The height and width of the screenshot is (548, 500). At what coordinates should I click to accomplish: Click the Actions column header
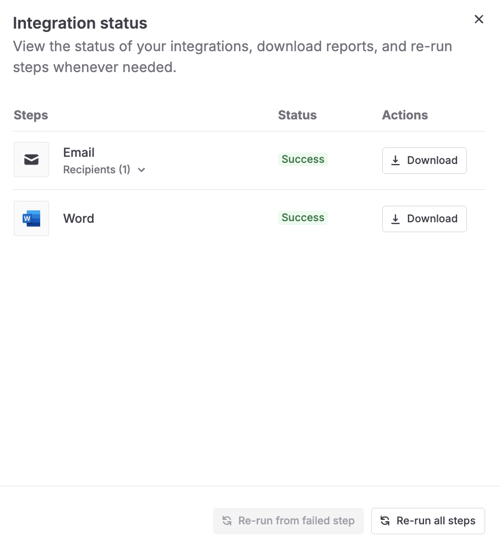pyautogui.click(x=405, y=115)
